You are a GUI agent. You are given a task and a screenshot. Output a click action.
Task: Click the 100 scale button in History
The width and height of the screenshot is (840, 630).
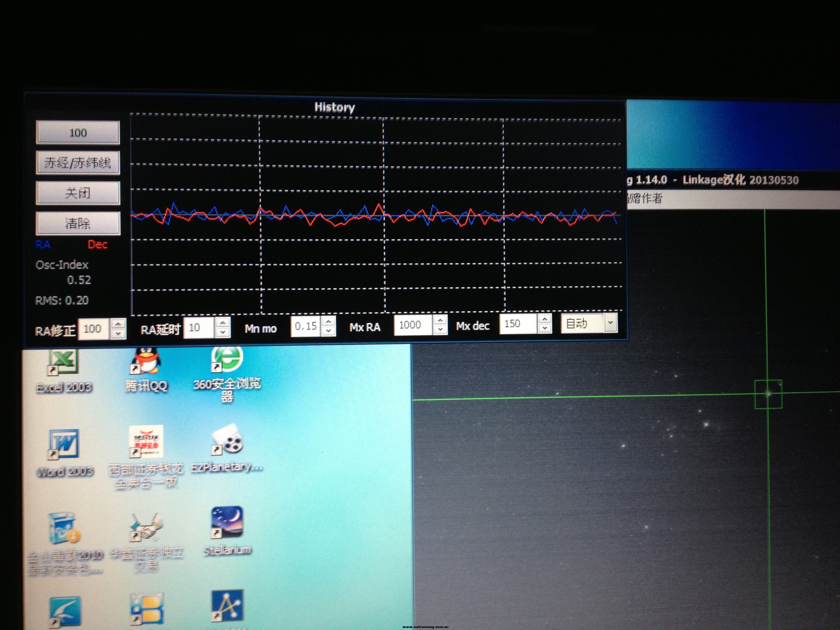click(78, 133)
